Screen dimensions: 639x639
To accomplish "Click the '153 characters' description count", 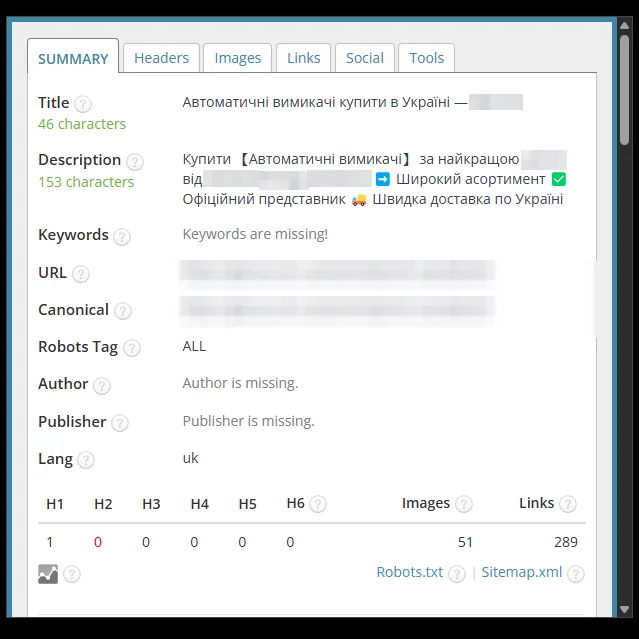I will [x=86, y=182].
